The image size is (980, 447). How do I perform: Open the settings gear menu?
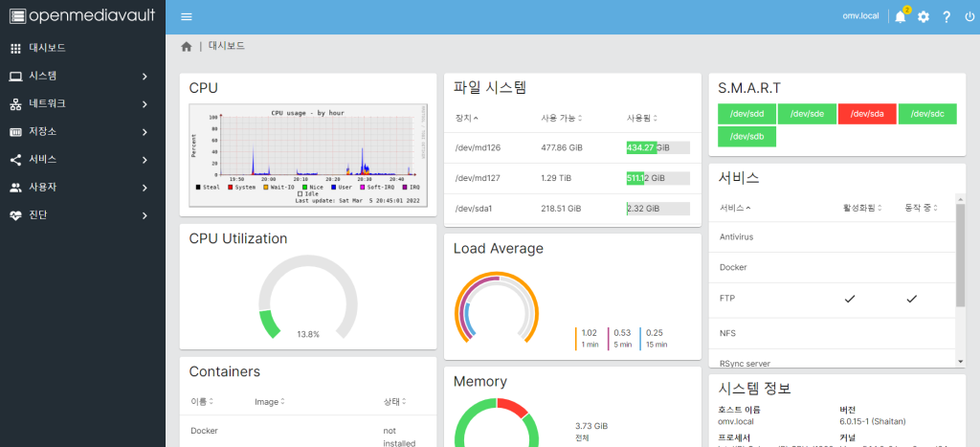coord(924,17)
